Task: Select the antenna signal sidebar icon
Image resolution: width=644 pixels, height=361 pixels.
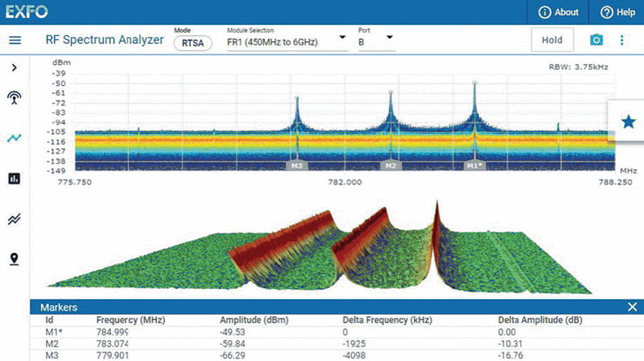Action: pyautogui.click(x=15, y=97)
